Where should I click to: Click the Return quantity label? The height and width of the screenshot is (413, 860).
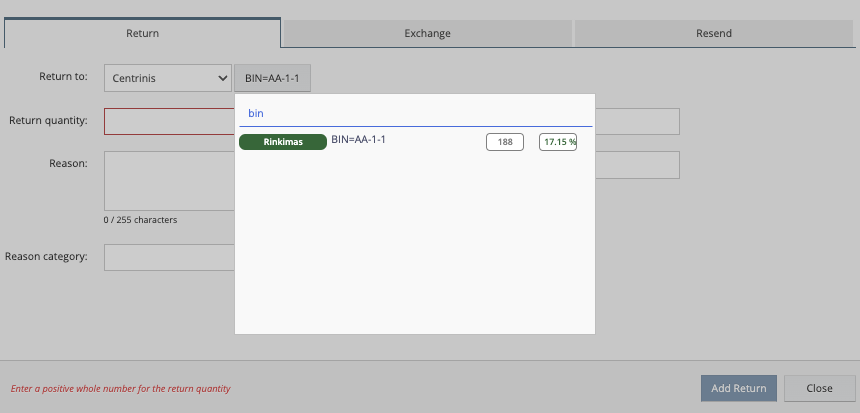point(48,121)
